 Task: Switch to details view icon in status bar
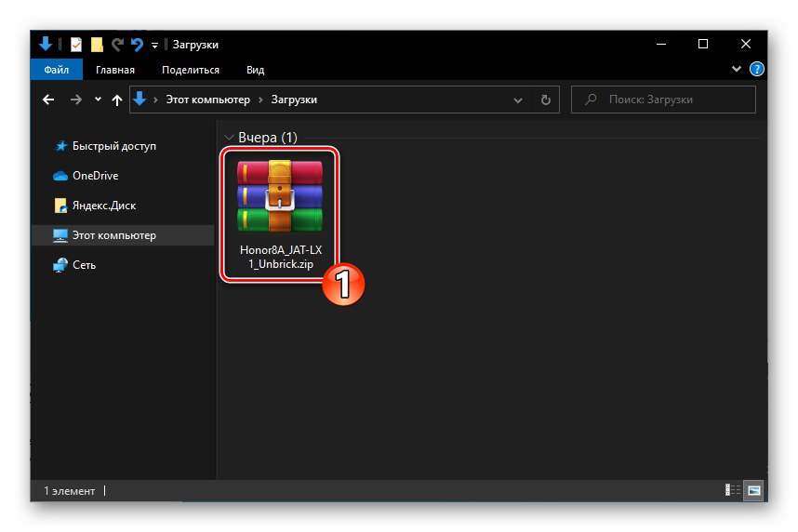point(732,490)
